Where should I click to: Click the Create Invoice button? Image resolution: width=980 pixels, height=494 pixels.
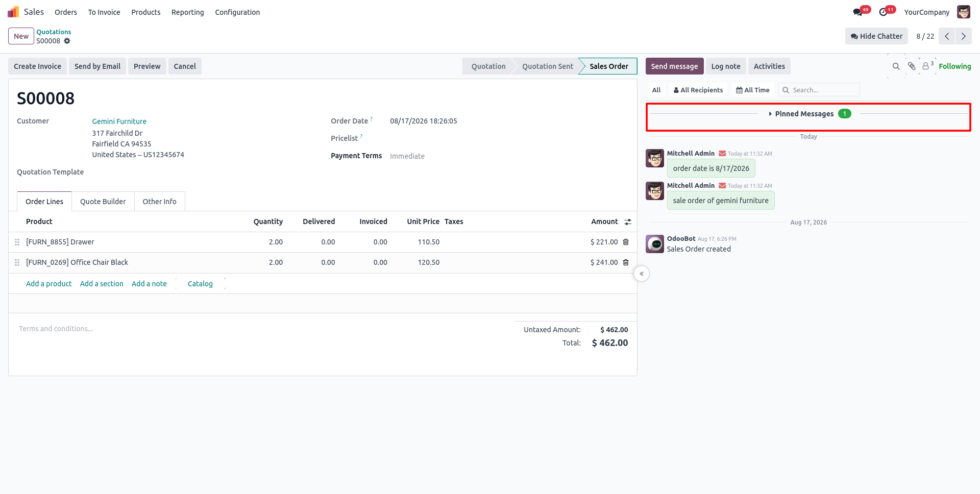pyautogui.click(x=37, y=66)
